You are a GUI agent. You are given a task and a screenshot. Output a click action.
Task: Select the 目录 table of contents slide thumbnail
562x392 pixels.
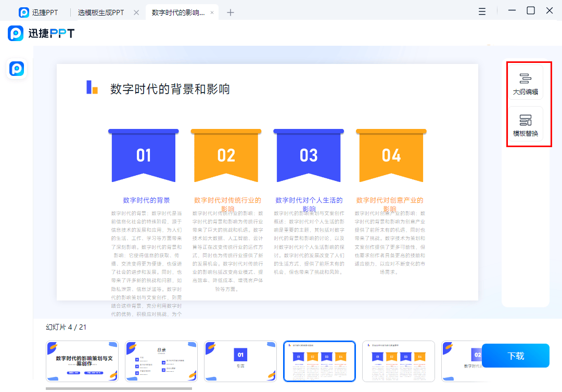tap(161, 361)
